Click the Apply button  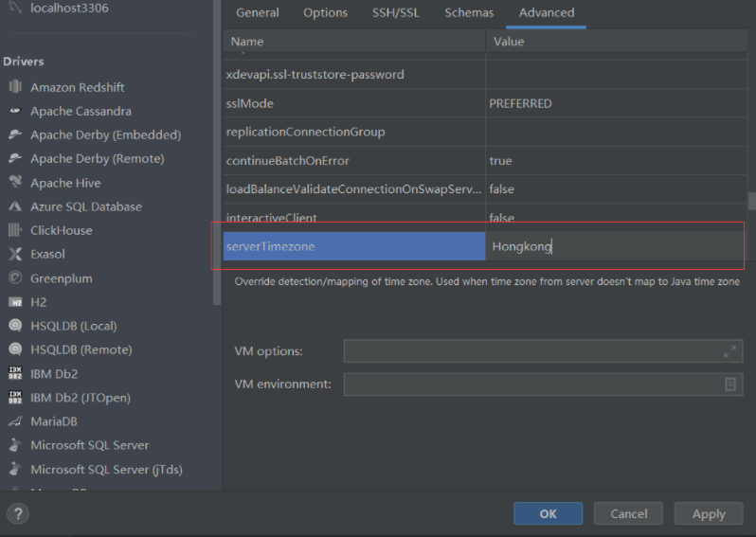click(x=709, y=514)
